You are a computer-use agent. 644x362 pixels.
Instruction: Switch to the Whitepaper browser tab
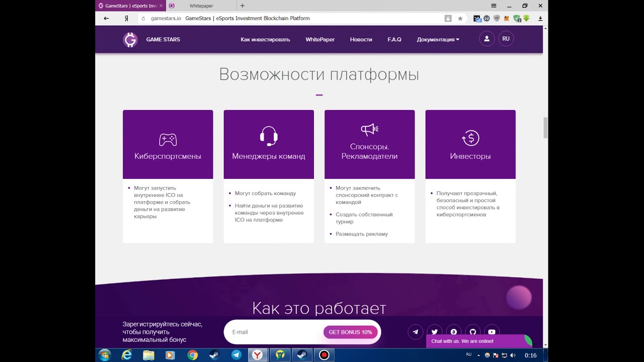click(201, 6)
